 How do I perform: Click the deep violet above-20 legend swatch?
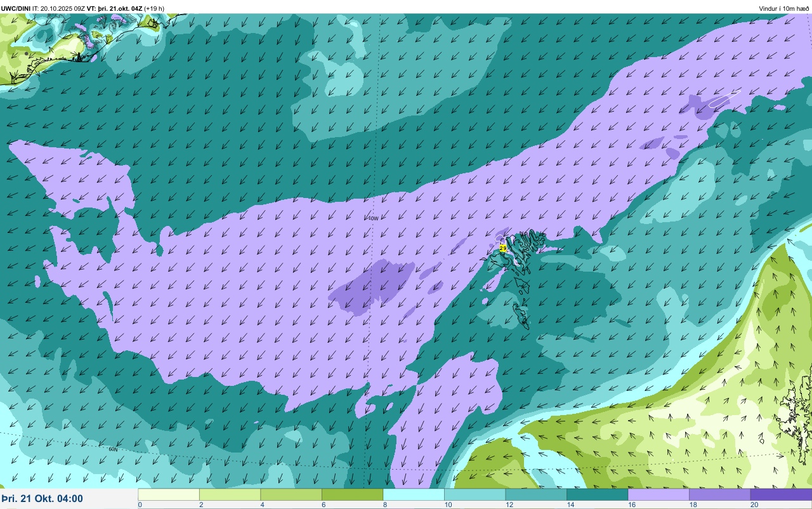click(x=781, y=494)
